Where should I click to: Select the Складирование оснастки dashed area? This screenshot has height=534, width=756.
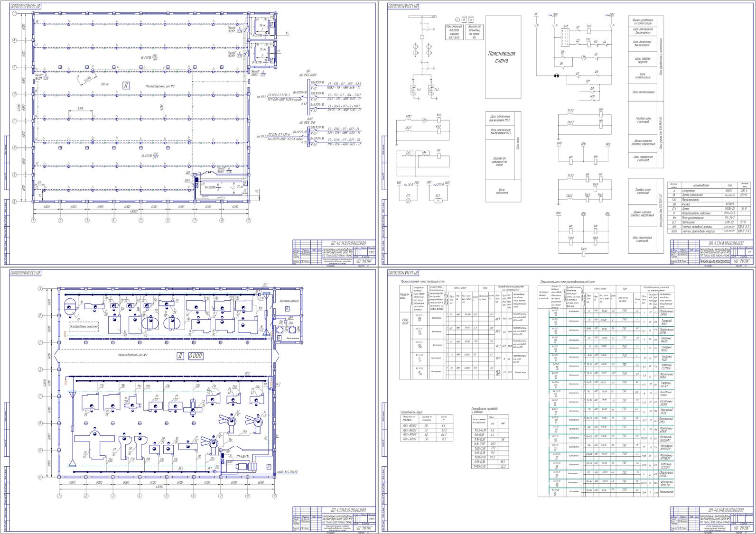[x=84, y=327]
